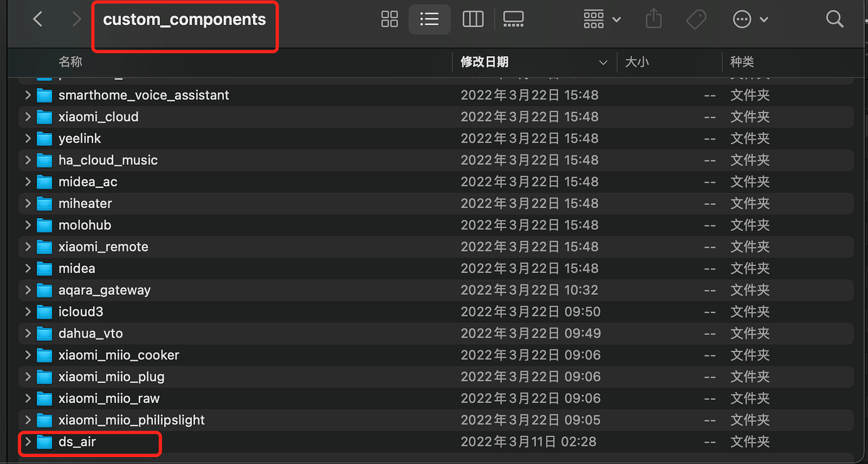
Task: Click the yeelink folder icon
Action: click(x=44, y=139)
